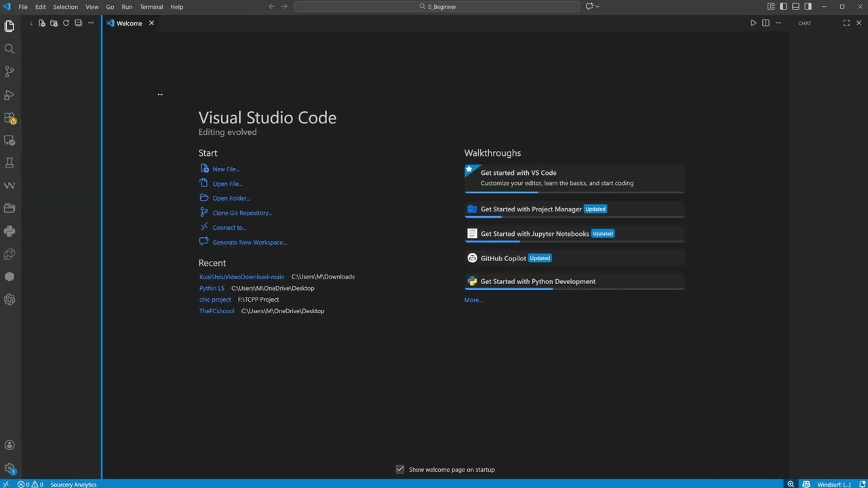The height and width of the screenshot is (488, 868).
Task: Maximize the Chat panel
Action: pos(846,23)
